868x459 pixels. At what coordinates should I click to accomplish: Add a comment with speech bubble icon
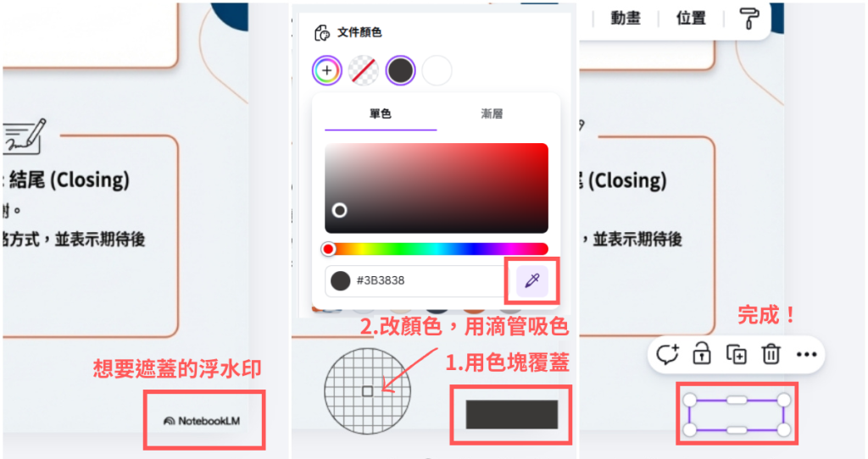click(x=667, y=354)
